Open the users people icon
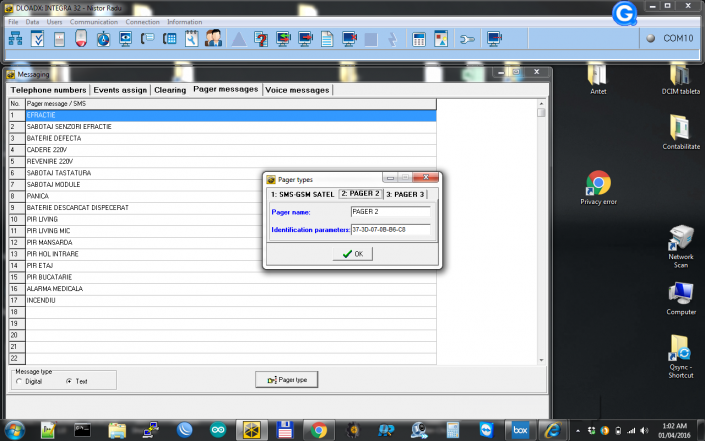The image size is (705, 441). [x=214, y=39]
